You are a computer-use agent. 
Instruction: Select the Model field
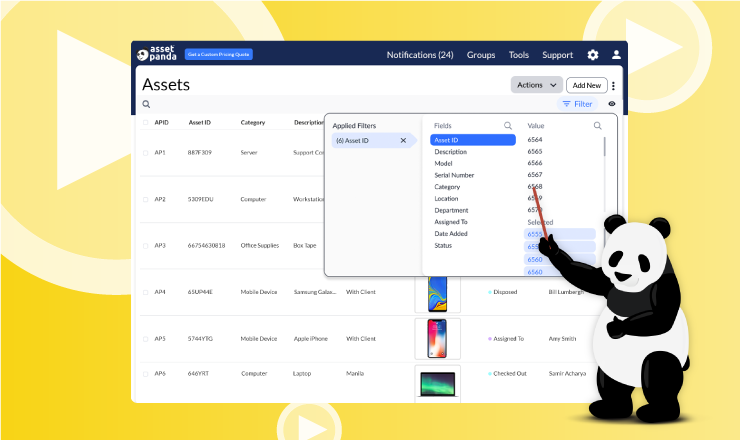click(x=443, y=163)
